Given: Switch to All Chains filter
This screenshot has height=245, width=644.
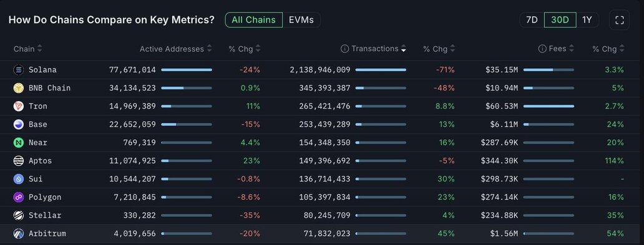Looking at the screenshot, I should 253,20.
